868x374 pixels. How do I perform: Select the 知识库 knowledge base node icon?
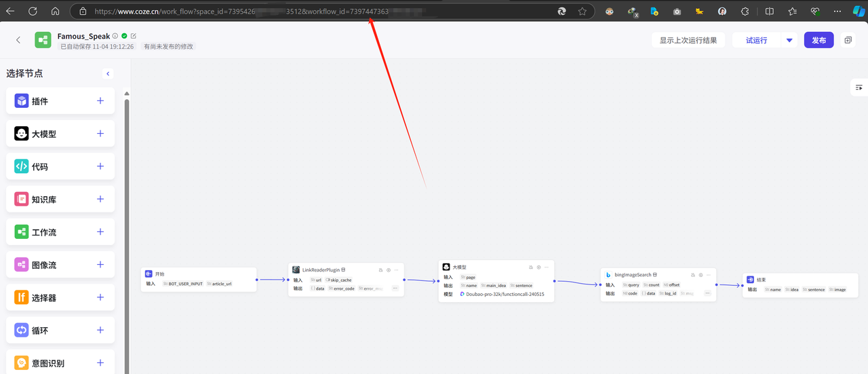point(22,200)
